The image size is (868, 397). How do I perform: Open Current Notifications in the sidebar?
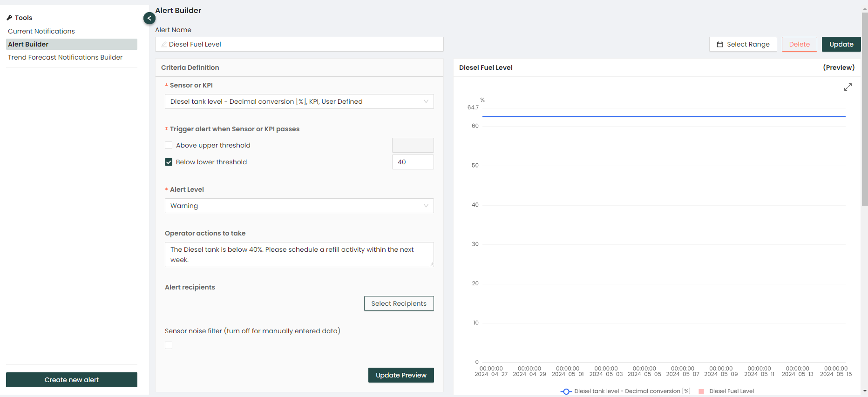41,31
